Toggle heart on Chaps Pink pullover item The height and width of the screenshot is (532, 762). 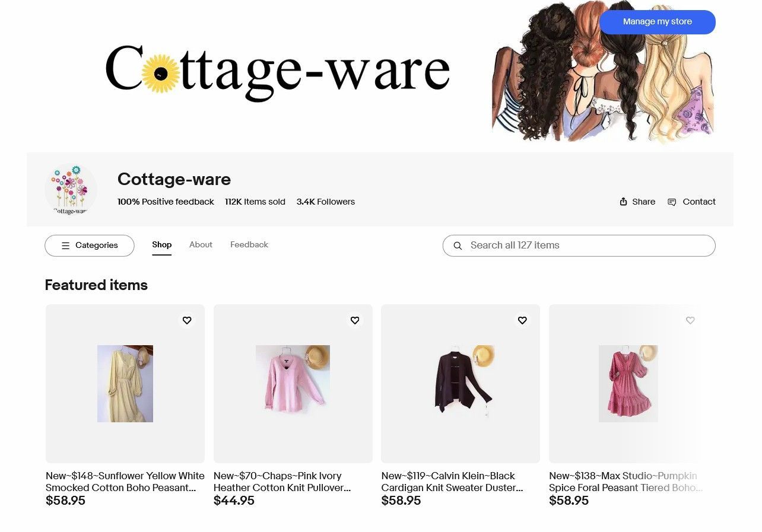(355, 320)
